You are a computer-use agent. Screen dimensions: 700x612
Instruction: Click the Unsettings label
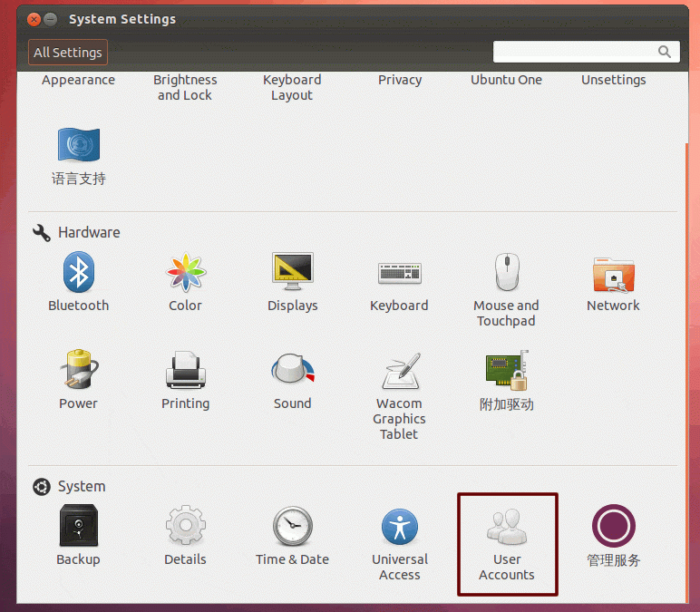(x=613, y=80)
